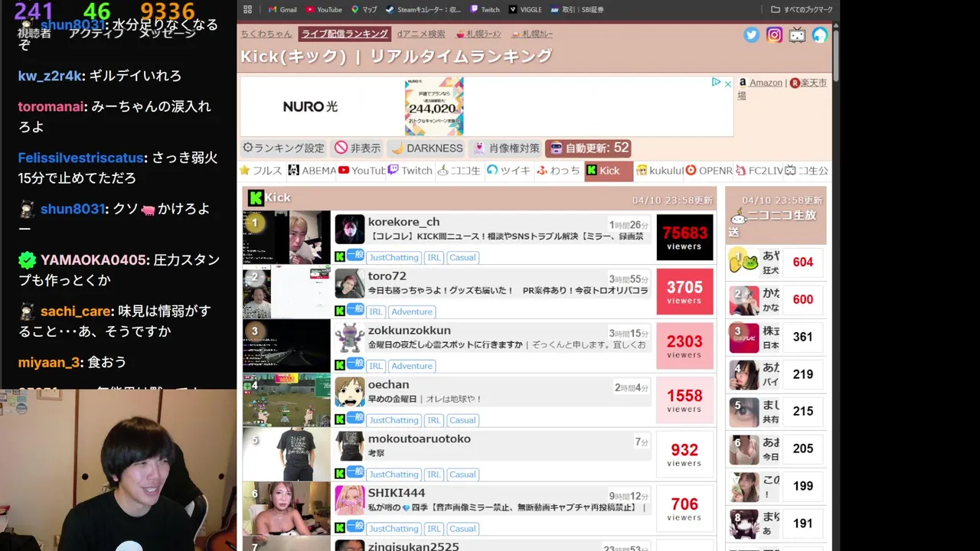Click toro72 avatar icon

350,284
